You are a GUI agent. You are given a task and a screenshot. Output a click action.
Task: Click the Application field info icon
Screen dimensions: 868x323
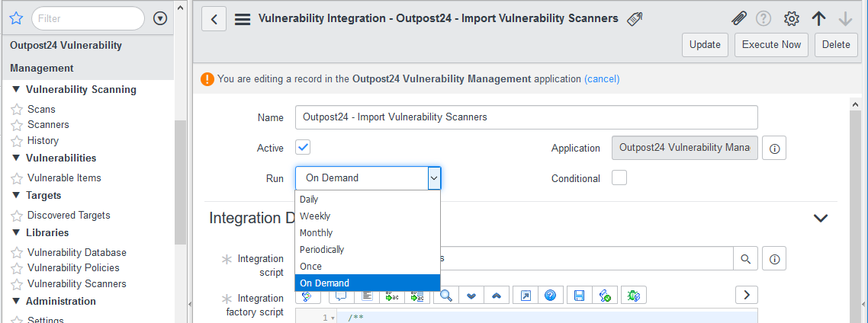[774, 149]
